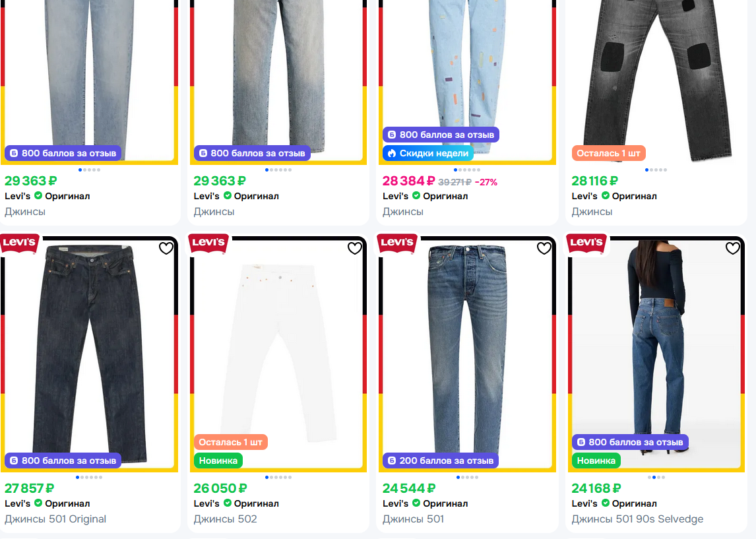Image resolution: width=756 pixels, height=539 pixels.
Task: Click the 200 баллов за отзыв badge
Action: coord(441,461)
